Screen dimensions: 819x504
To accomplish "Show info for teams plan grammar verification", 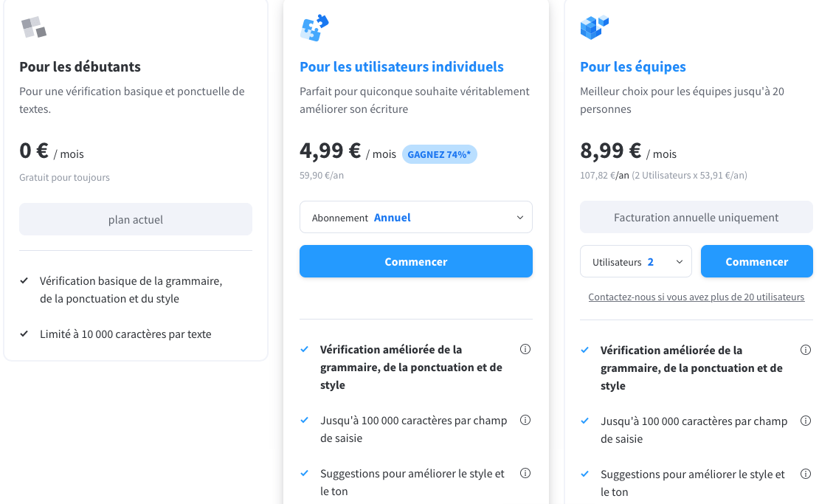I will (806, 350).
